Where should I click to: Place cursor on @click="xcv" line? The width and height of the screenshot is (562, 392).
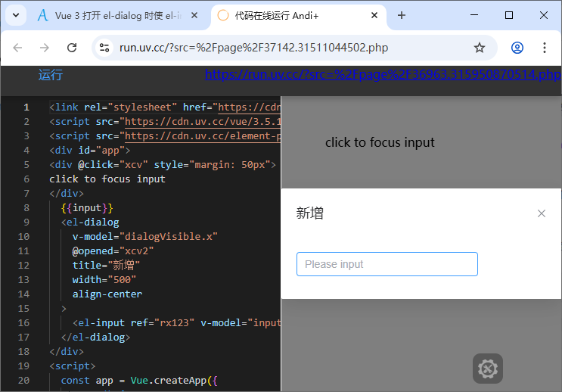[163, 165]
